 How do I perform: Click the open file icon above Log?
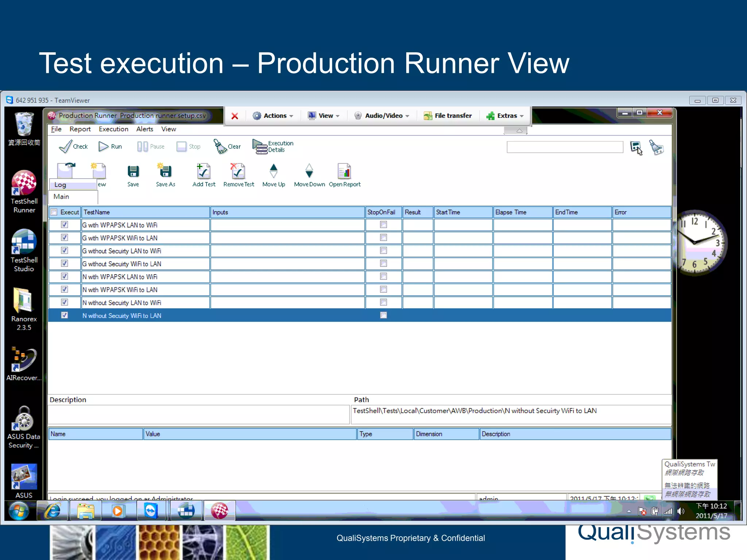tap(66, 170)
